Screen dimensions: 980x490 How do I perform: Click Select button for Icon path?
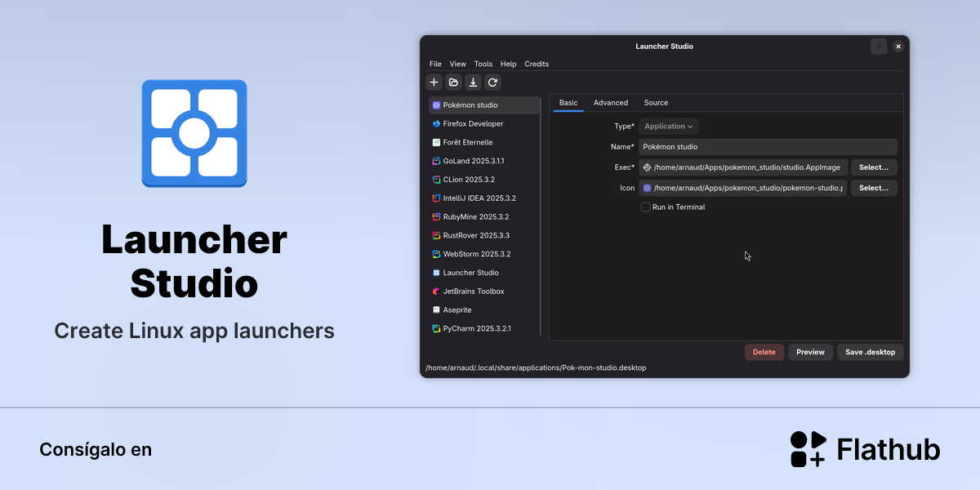(x=874, y=188)
